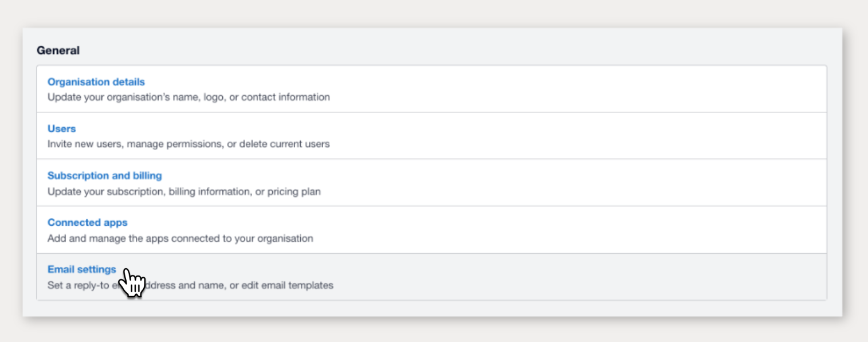The width and height of the screenshot is (868, 342).
Task: Open the Email settings link
Action: pos(81,270)
